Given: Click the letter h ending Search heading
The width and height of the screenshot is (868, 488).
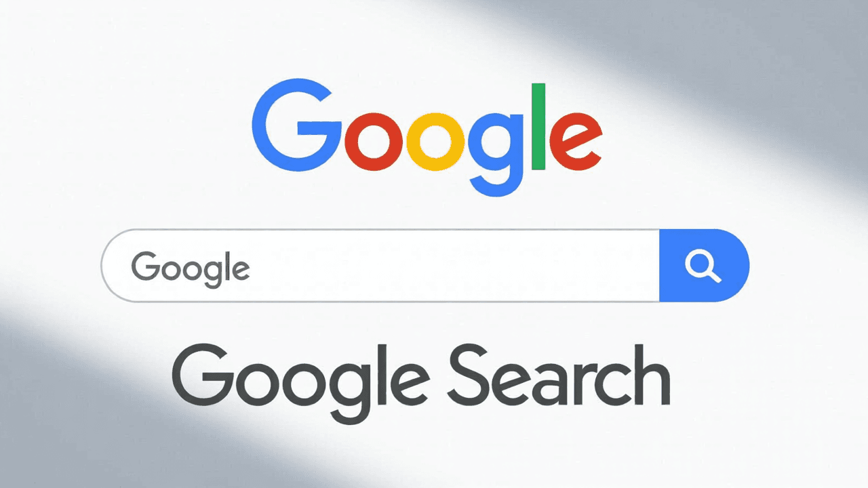Looking at the screenshot, I should (652, 373).
